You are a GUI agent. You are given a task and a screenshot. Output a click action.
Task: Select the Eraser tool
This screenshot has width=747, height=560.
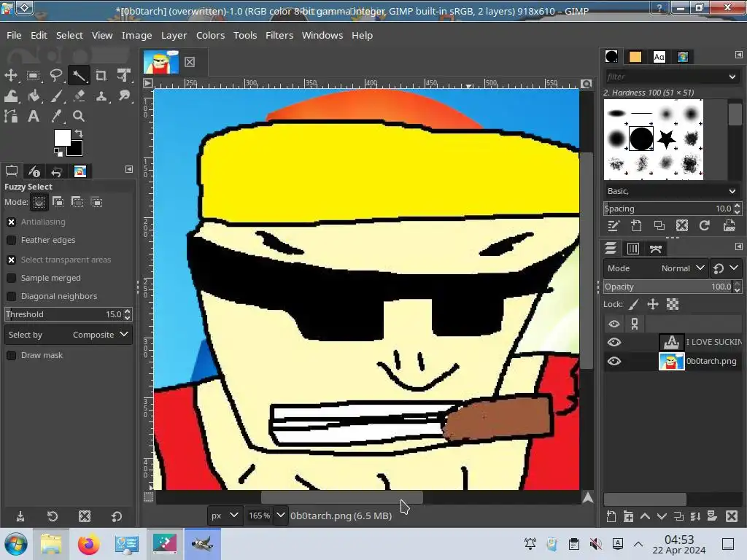pyautogui.click(x=79, y=96)
